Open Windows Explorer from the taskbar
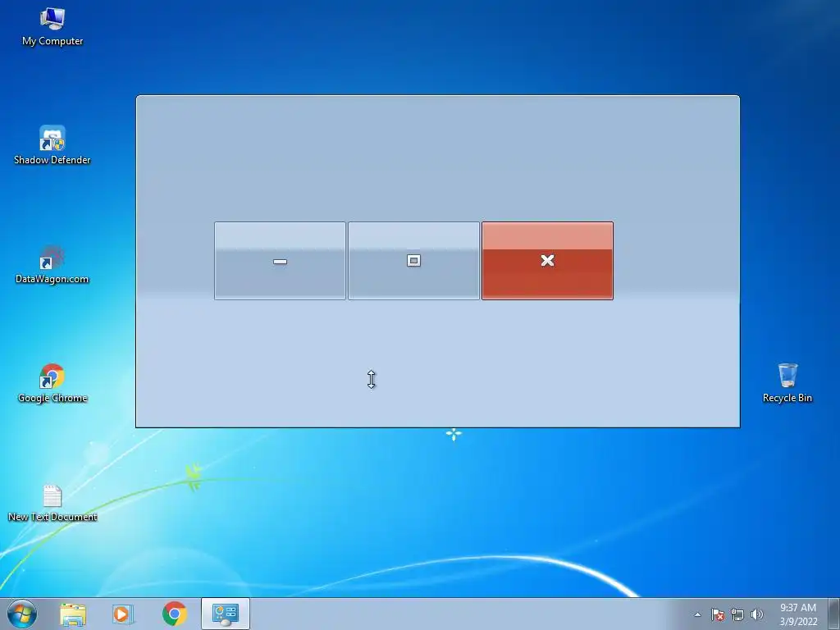Image resolution: width=840 pixels, height=630 pixels. 73,614
